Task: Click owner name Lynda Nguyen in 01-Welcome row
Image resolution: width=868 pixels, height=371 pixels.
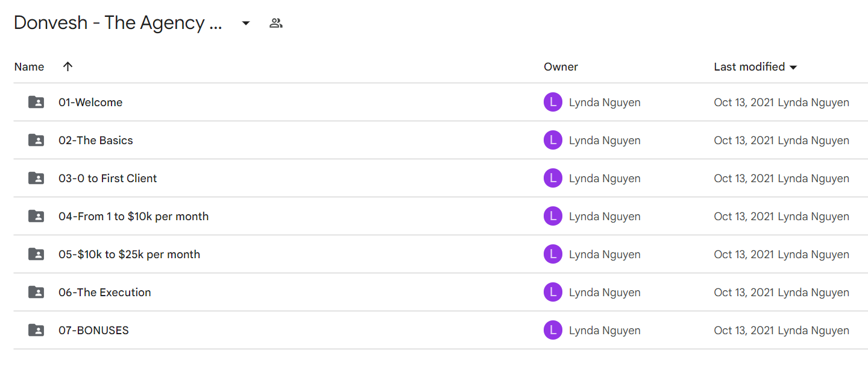Action: point(605,103)
